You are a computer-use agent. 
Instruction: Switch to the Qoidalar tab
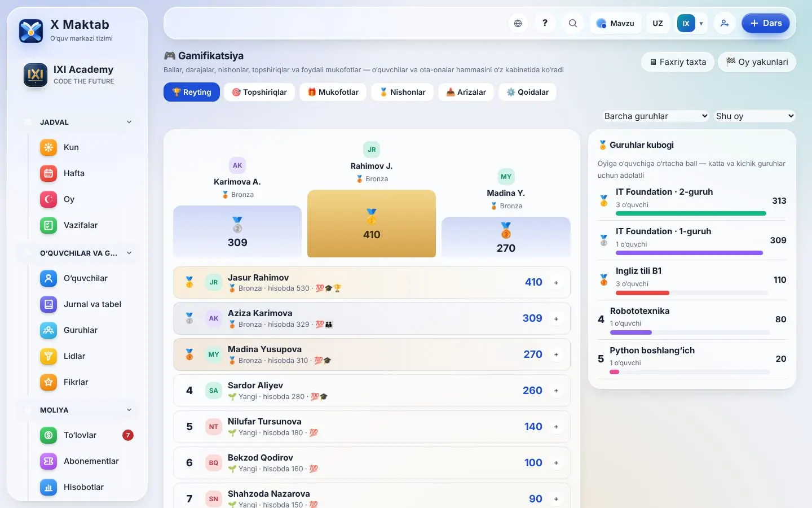[x=527, y=92]
